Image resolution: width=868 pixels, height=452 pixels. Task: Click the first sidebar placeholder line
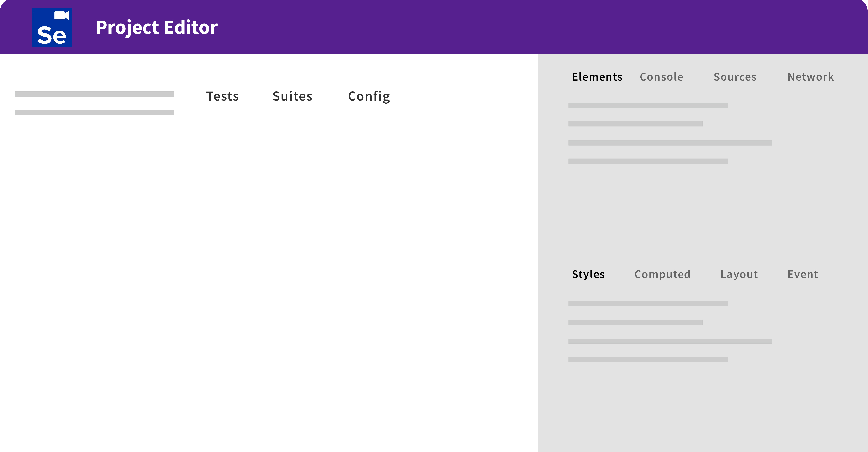(94, 94)
